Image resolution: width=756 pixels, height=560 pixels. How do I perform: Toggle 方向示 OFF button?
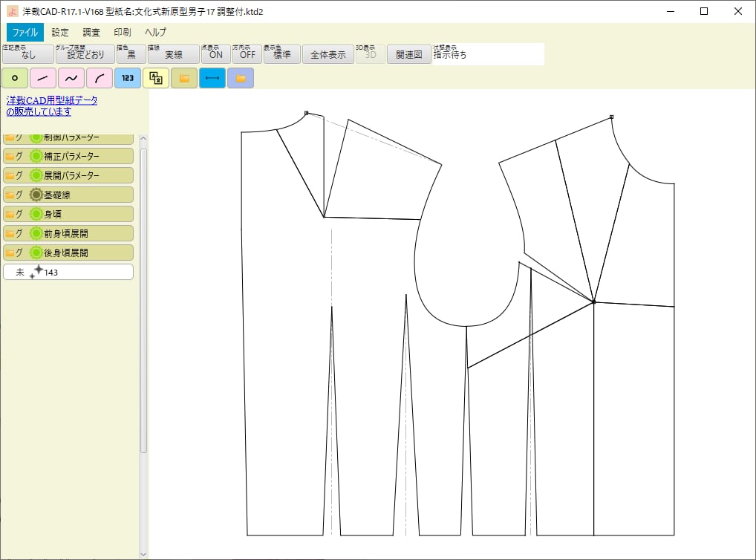pyautogui.click(x=247, y=54)
